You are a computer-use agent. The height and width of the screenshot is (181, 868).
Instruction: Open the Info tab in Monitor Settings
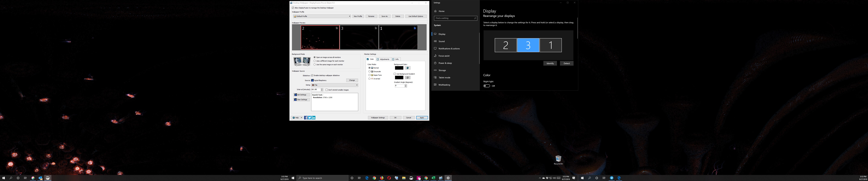point(396,59)
